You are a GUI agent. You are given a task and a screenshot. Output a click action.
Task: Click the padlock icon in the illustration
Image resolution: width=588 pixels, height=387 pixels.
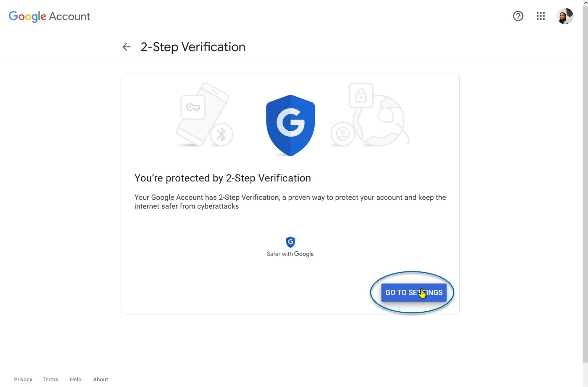click(x=361, y=95)
